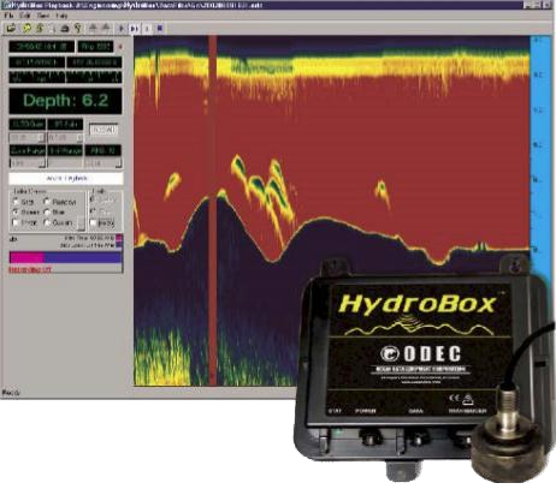
Task: Click the fast-forward playback toolbar button
Action: coord(134,29)
